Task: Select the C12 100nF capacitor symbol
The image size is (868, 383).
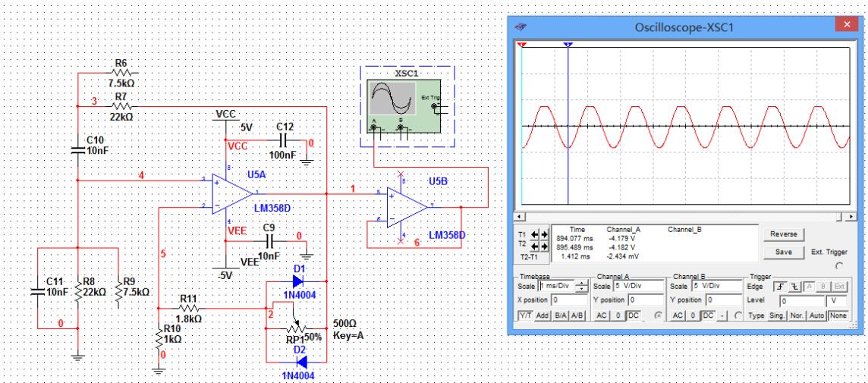Action: [x=285, y=142]
